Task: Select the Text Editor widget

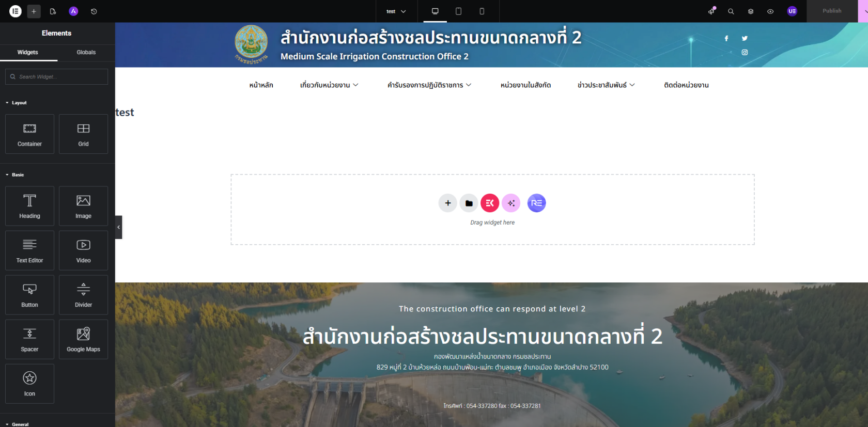Action: (29, 250)
